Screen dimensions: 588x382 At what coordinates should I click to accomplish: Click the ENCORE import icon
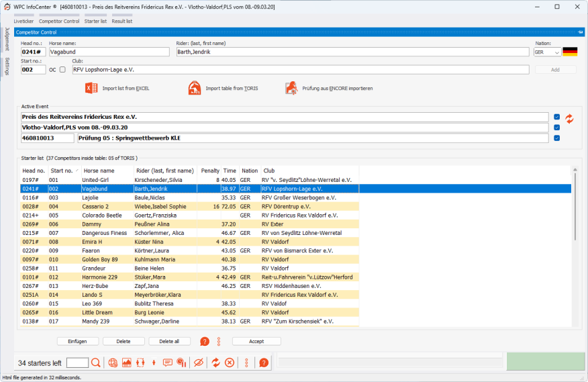tap(291, 88)
